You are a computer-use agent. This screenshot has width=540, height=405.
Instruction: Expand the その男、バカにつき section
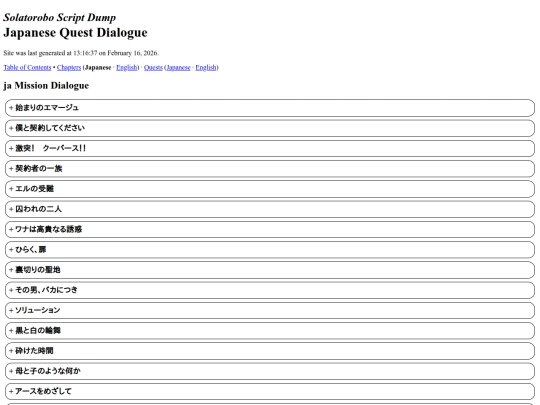270,290
